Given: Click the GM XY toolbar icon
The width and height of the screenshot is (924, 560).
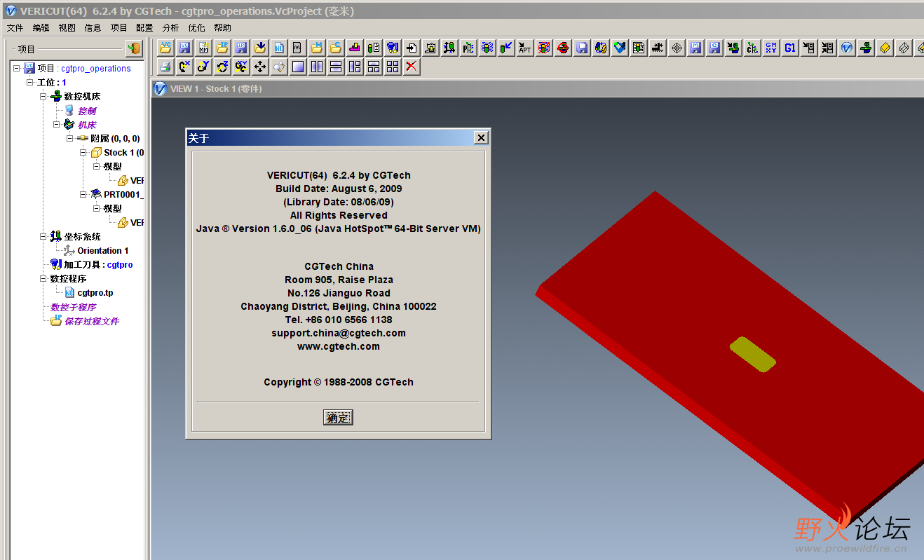Looking at the screenshot, I should [771, 48].
